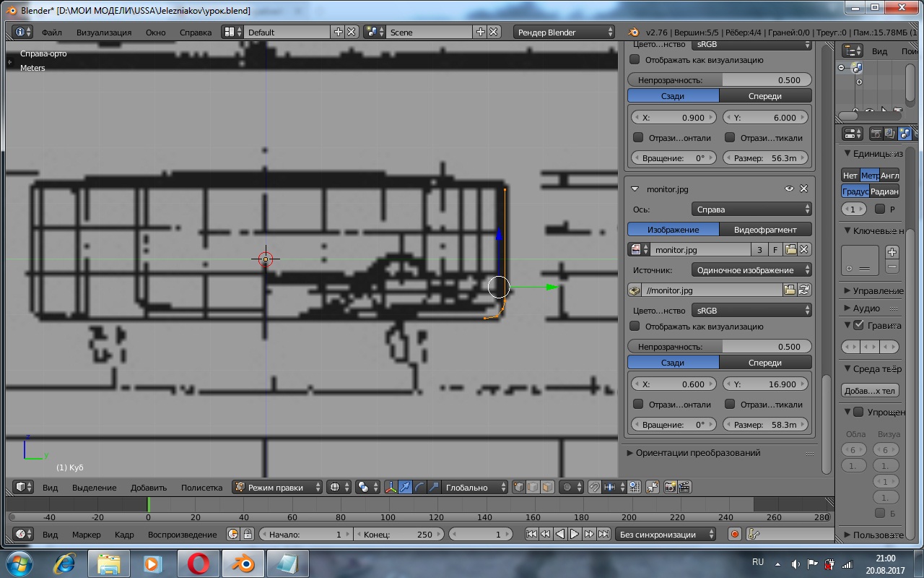Click the keying set keys icon in timeline
The width and height of the screenshot is (924, 578).
pos(754,534)
